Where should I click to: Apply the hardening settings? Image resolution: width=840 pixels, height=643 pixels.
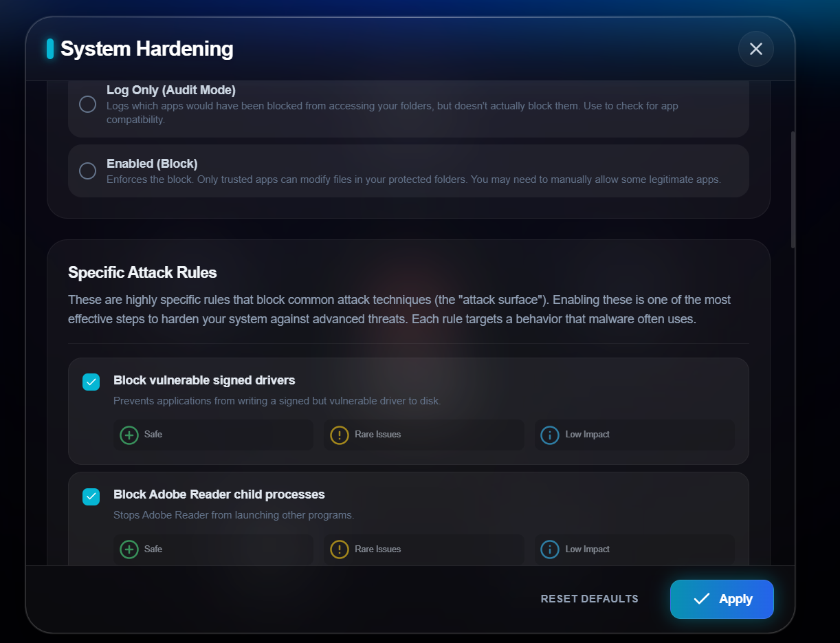click(722, 599)
